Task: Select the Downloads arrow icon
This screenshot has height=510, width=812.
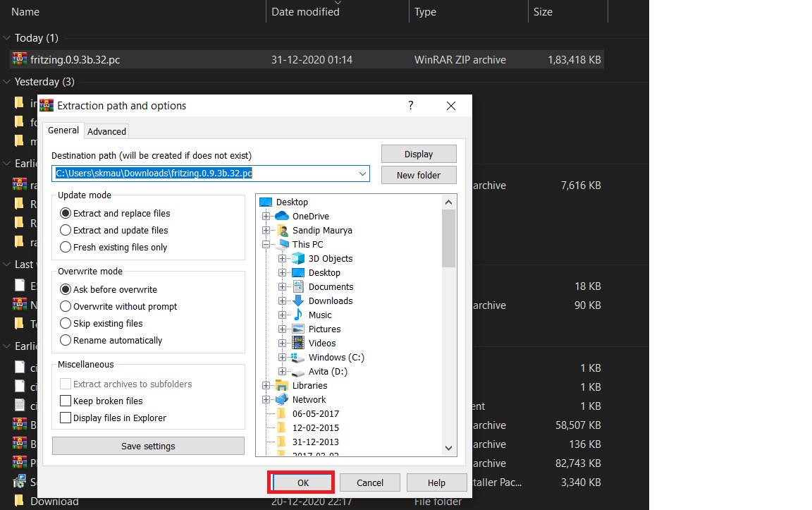Action: 298,300
